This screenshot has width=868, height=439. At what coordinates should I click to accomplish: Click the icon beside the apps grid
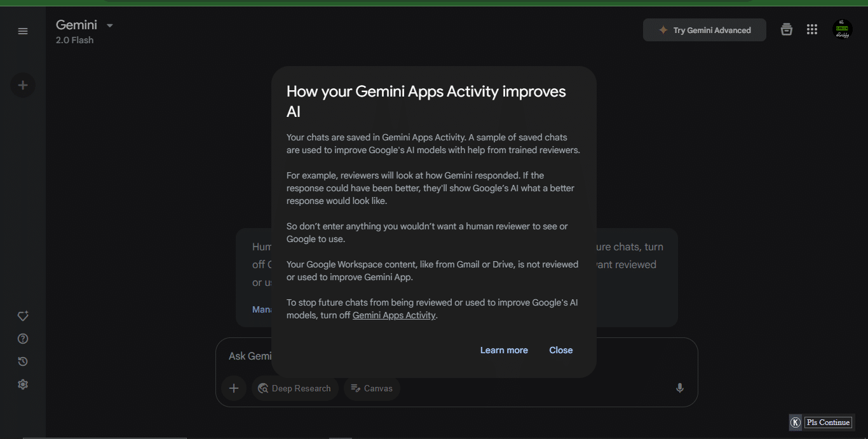tap(787, 29)
